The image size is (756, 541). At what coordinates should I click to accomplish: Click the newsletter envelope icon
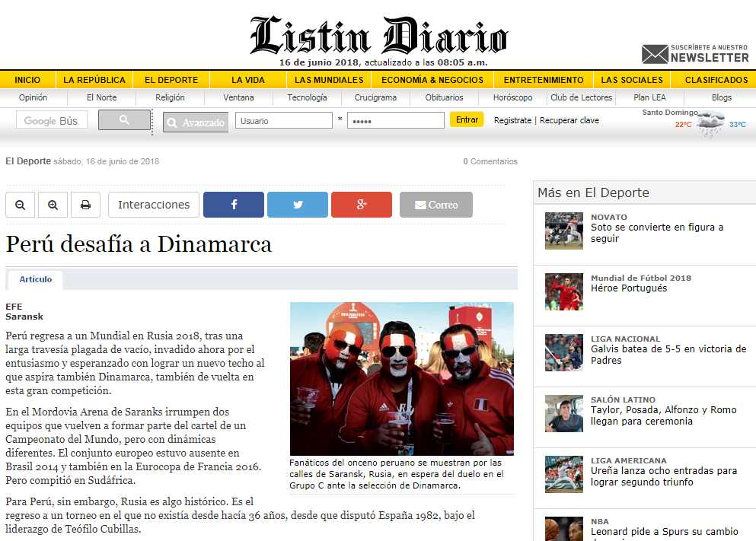655,54
